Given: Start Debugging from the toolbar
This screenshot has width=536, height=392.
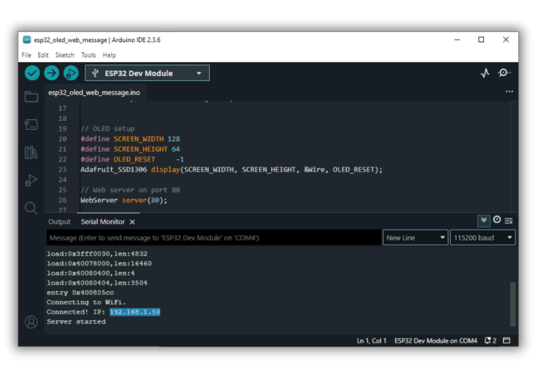Looking at the screenshot, I should click(71, 73).
